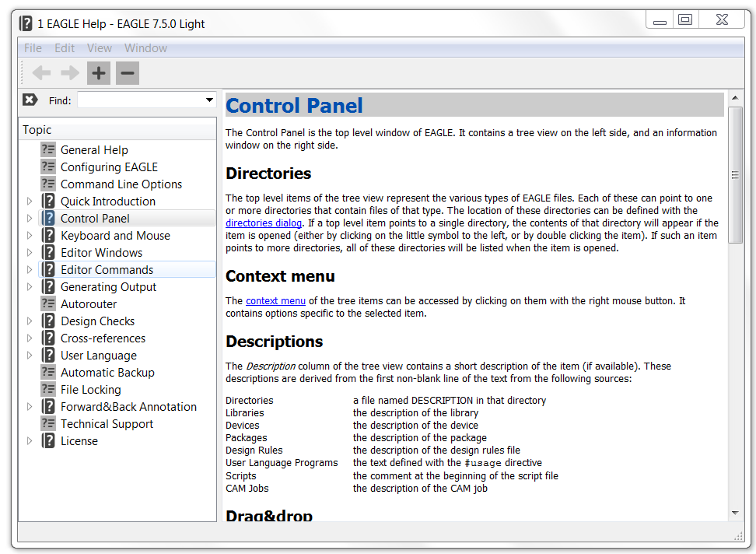
Task: Maximize the EAGLE Help window
Action: 685,19
